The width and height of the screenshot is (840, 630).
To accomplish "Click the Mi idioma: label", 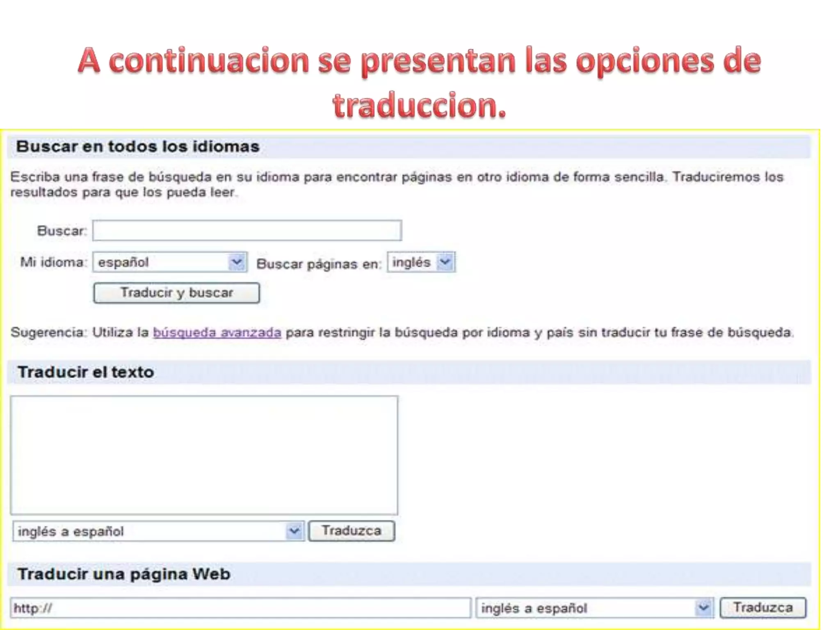I will pyautogui.click(x=54, y=262).
